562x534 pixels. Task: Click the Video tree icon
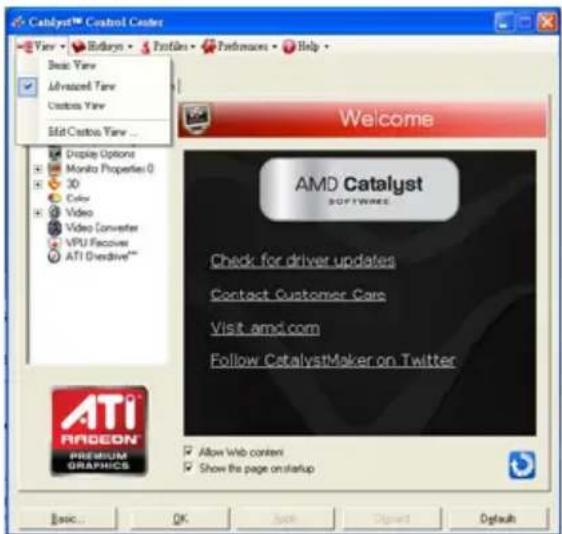(55, 212)
